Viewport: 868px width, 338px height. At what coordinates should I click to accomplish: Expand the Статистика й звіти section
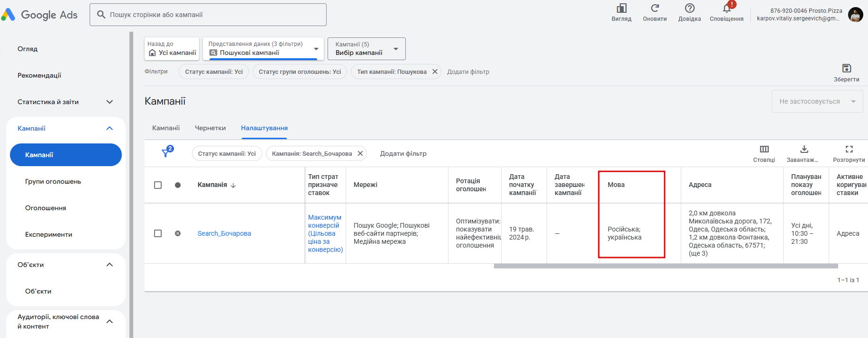click(x=110, y=102)
